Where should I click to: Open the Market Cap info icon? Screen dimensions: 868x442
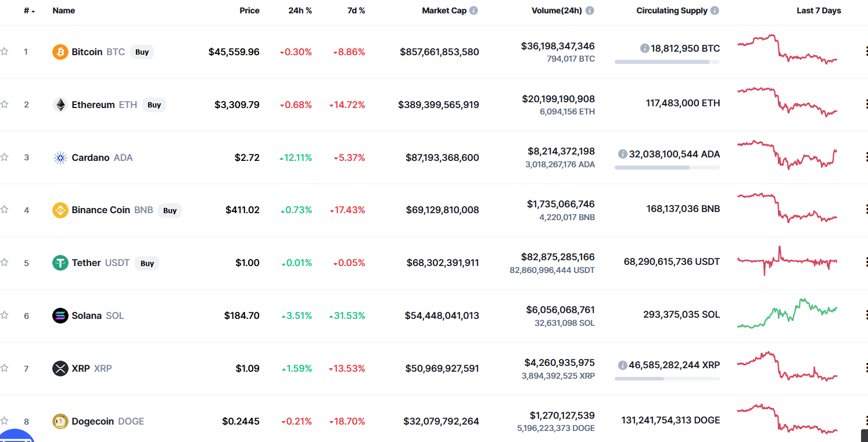pyautogui.click(x=474, y=10)
